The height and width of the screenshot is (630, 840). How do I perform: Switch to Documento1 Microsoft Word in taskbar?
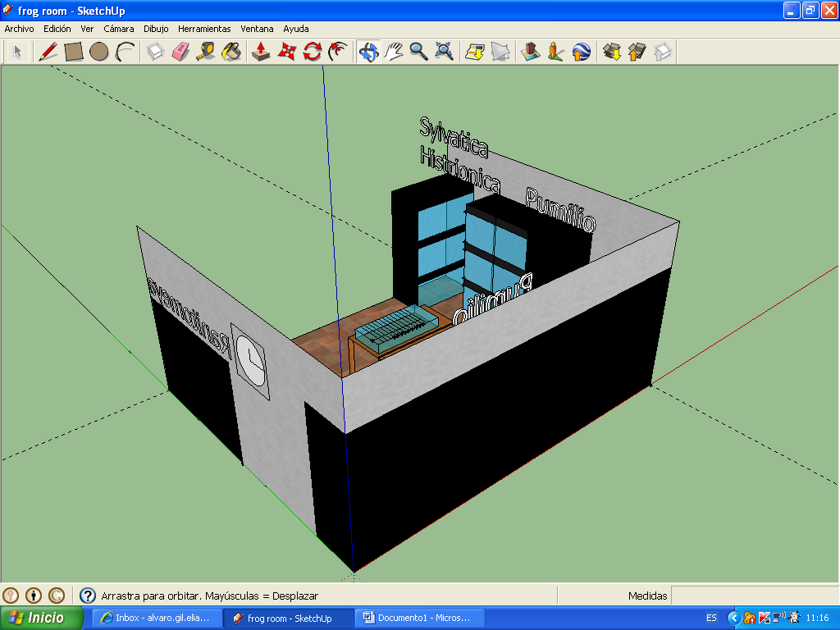[x=419, y=618]
